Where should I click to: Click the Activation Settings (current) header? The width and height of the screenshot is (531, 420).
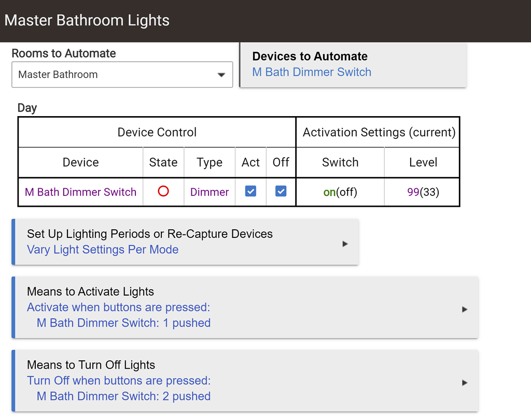coord(378,132)
